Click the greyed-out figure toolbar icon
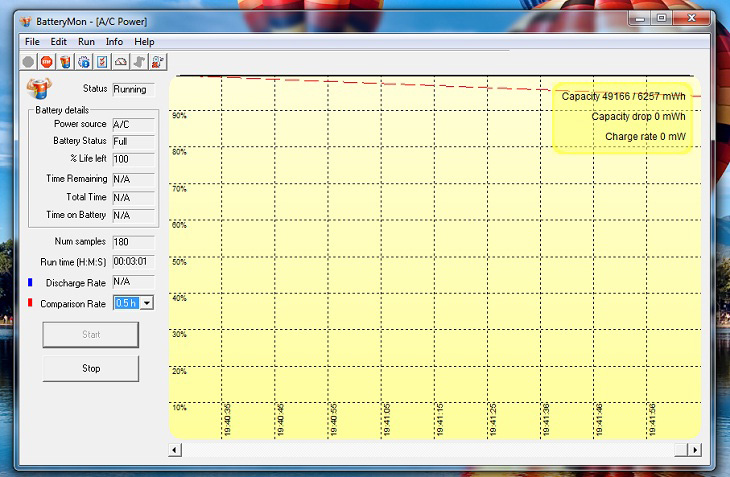Image resolution: width=730 pixels, height=477 pixels. coord(139,62)
